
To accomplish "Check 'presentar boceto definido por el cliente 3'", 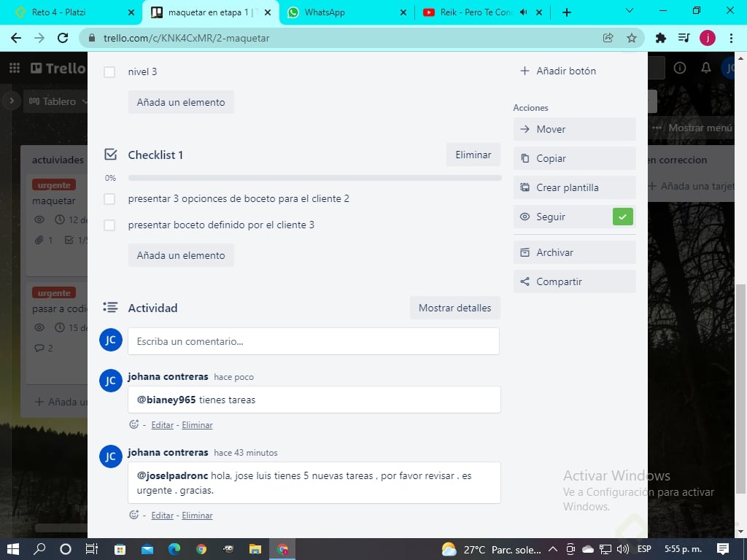I will coord(109,225).
